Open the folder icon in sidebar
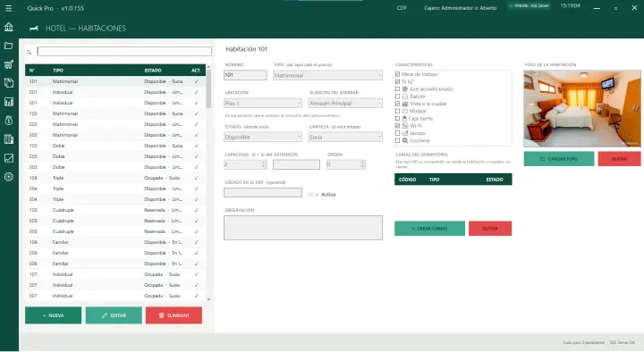This screenshot has width=644, height=352. 9,46
